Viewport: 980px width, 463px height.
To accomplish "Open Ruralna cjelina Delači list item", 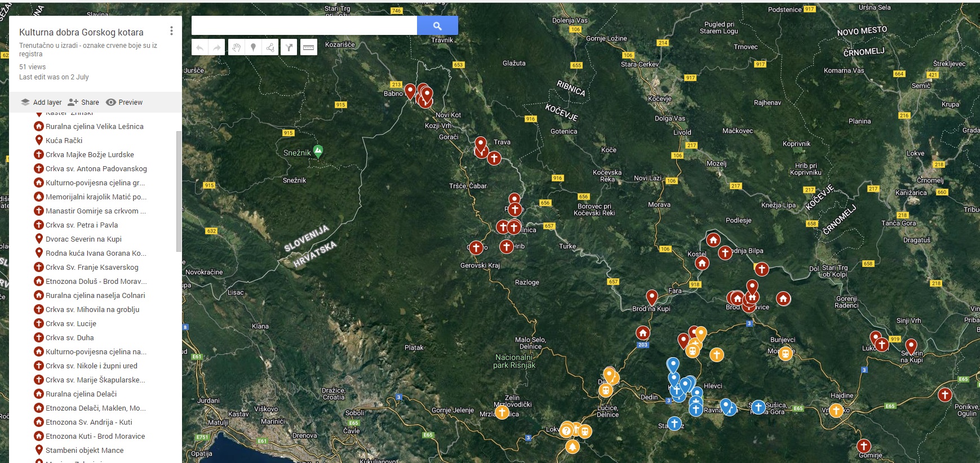I will (81, 394).
